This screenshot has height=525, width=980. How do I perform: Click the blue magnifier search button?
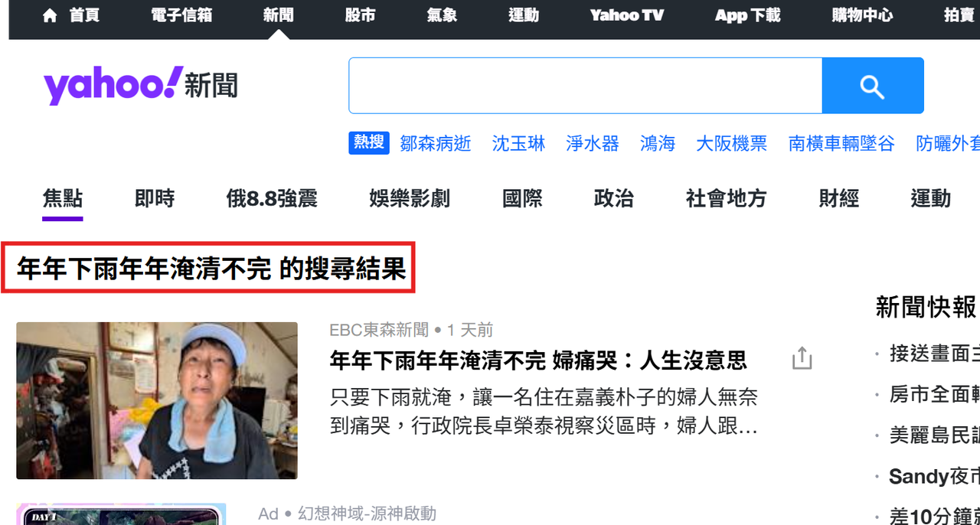873,86
